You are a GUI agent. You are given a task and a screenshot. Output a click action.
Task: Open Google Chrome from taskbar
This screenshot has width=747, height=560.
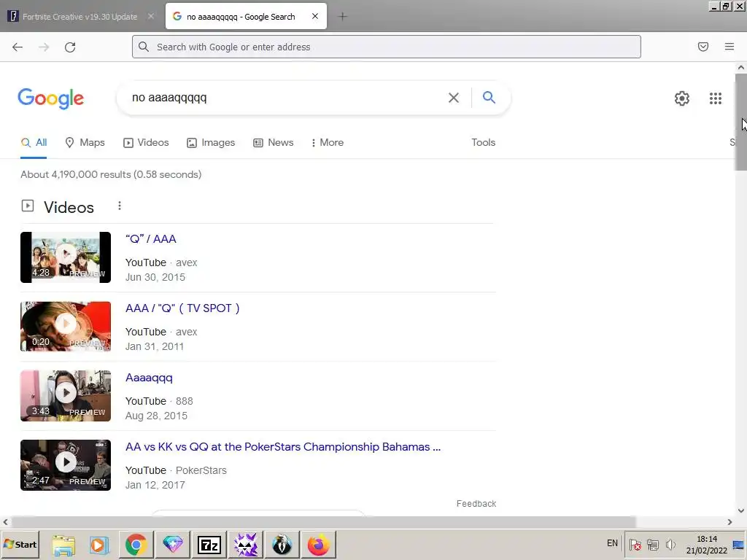136,545
